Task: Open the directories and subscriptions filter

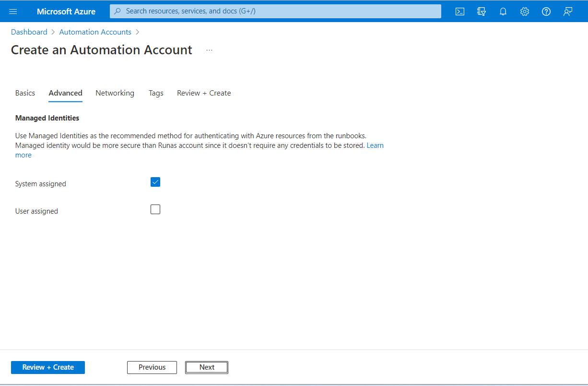Action: coord(481,11)
